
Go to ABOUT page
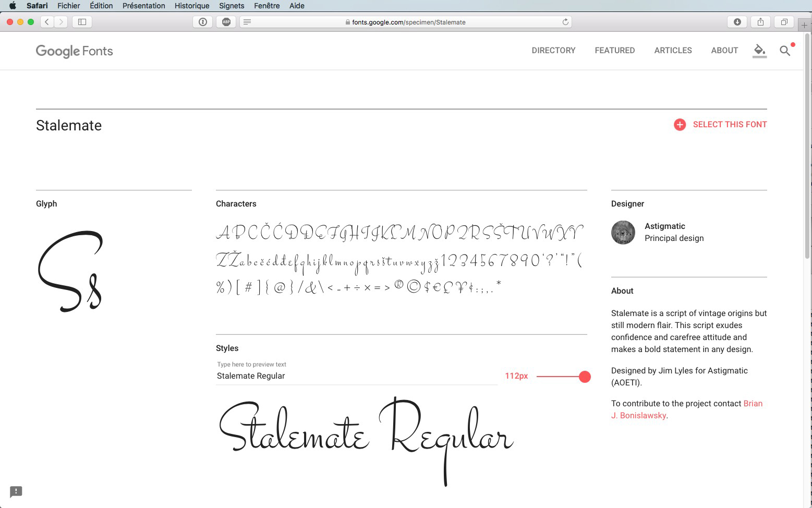(x=724, y=51)
